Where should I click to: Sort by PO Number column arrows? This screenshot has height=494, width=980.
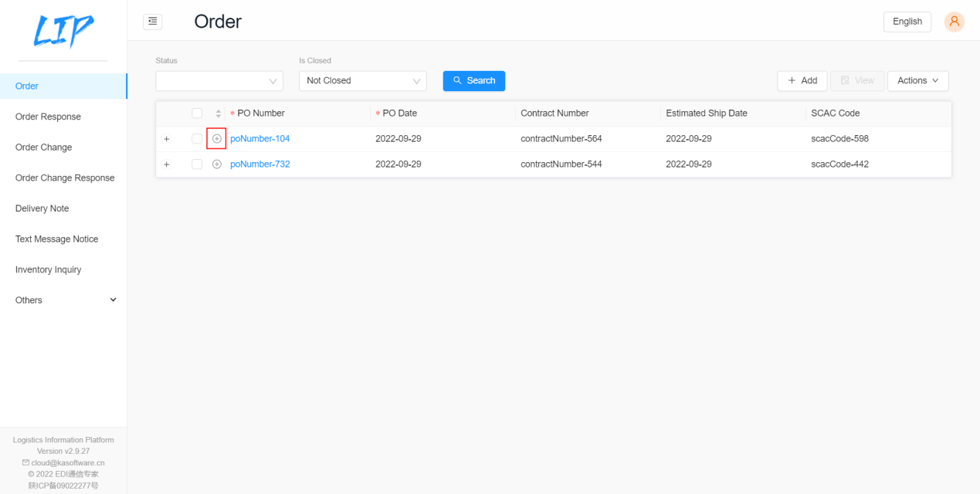pyautogui.click(x=219, y=113)
